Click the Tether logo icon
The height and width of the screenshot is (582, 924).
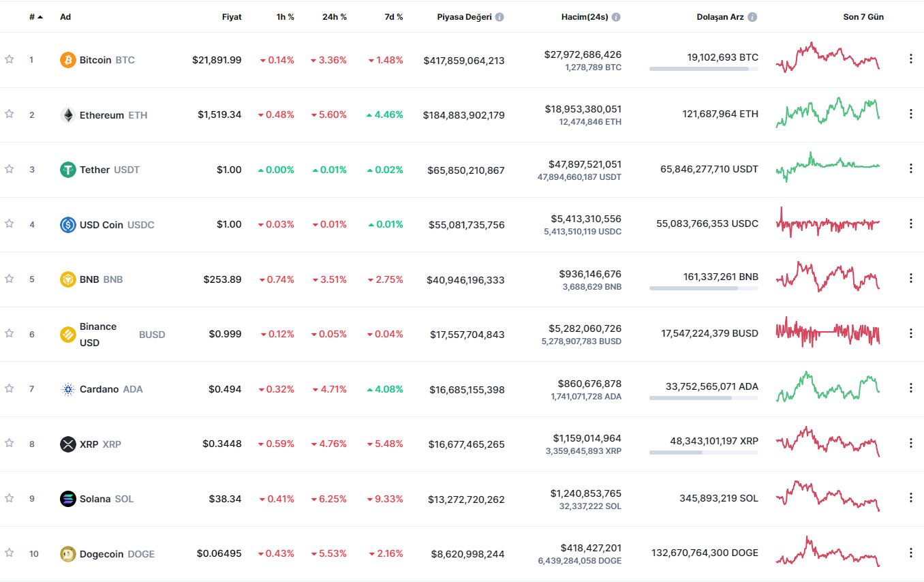[x=67, y=170]
